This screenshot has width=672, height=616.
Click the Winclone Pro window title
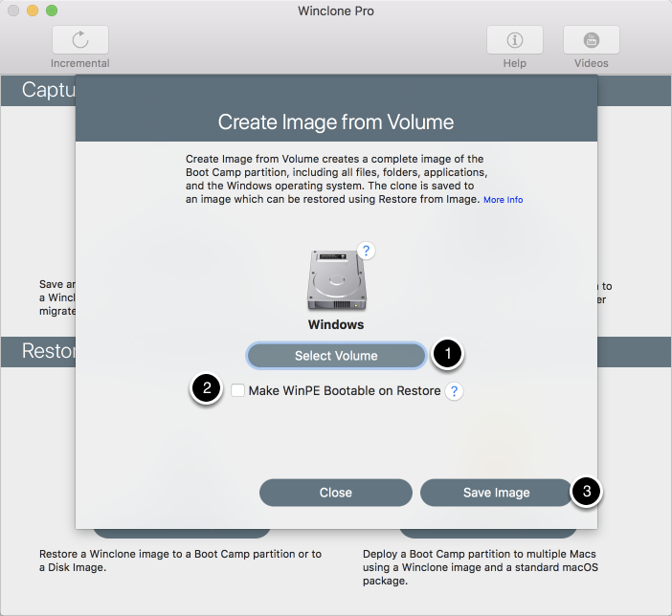click(x=336, y=11)
